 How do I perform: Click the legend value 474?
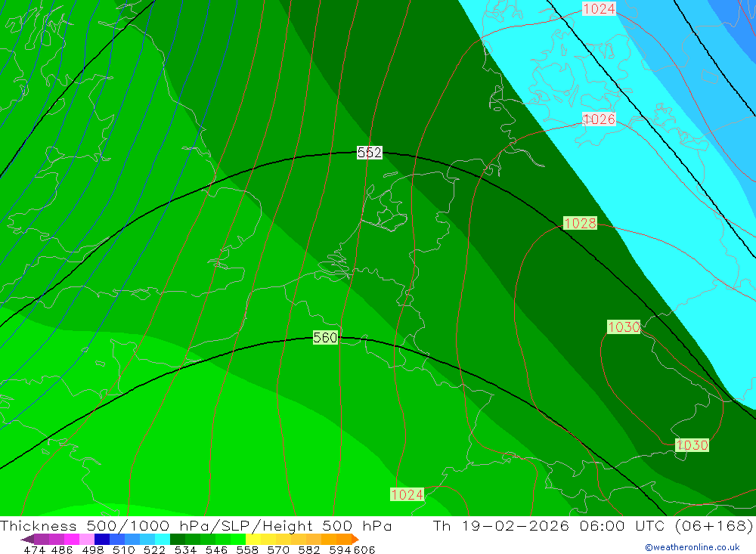tap(35, 550)
